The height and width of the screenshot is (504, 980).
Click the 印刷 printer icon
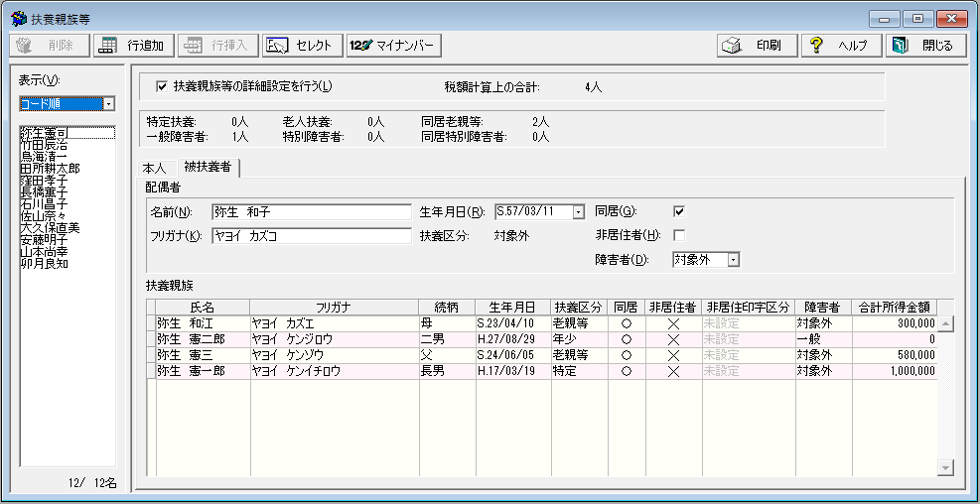coord(733,46)
